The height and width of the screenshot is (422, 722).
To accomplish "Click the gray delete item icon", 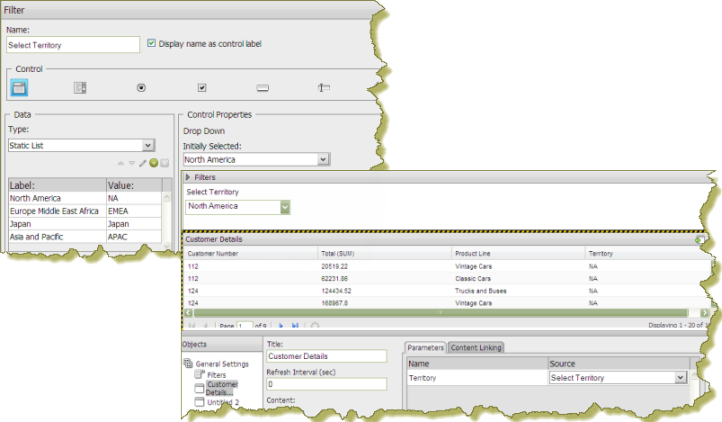I will [x=164, y=163].
